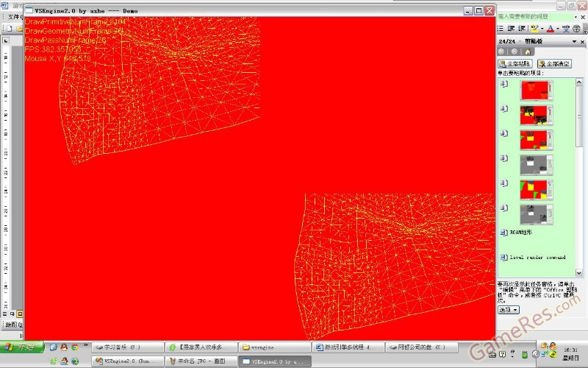This screenshot has height=368, width=588.
Task: Click the Clear All button
Action: click(x=554, y=64)
